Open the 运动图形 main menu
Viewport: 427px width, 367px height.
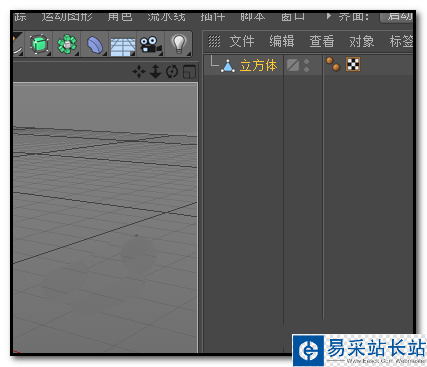pyautogui.click(x=67, y=17)
